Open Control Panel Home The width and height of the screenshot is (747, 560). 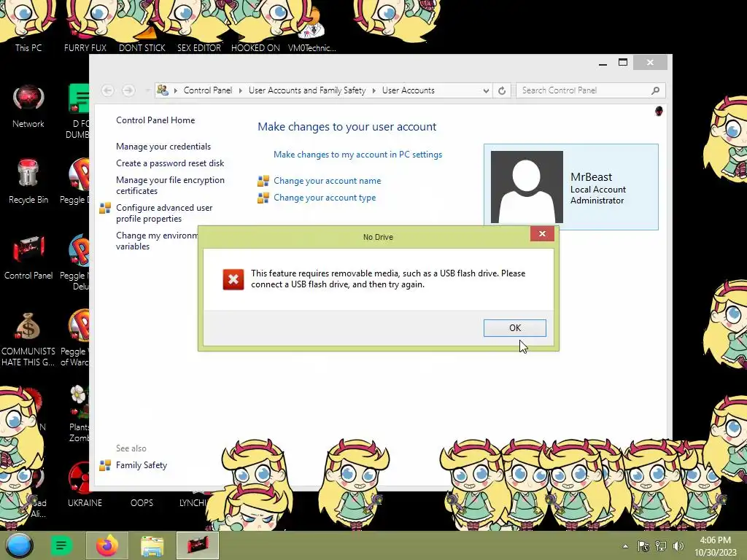tap(155, 120)
